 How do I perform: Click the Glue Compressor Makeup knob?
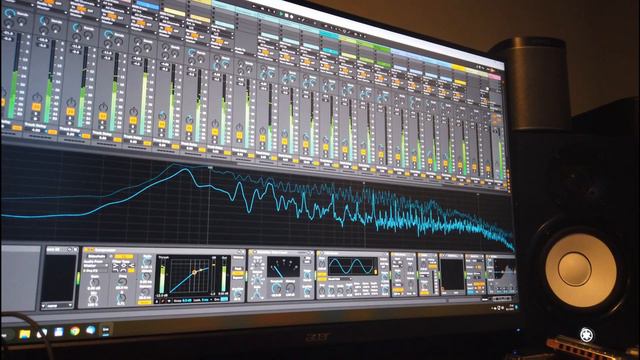(x=290, y=289)
